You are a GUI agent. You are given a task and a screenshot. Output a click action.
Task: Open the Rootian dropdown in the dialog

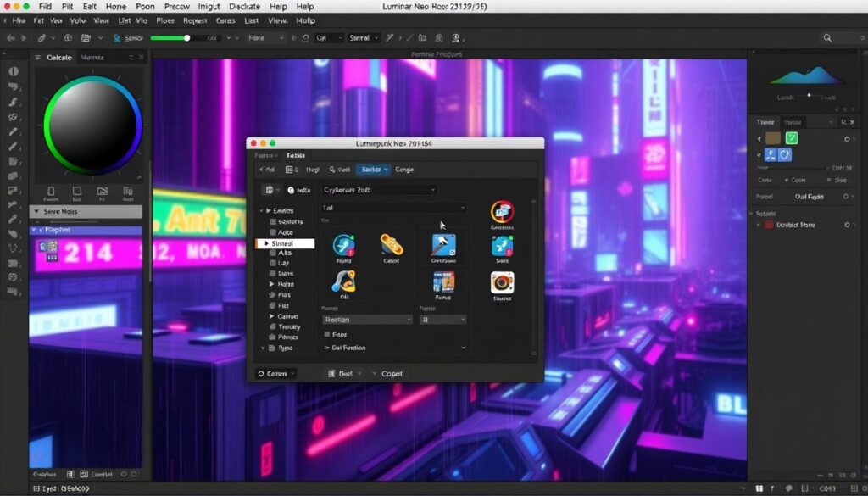pyautogui.click(x=367, y=320)
